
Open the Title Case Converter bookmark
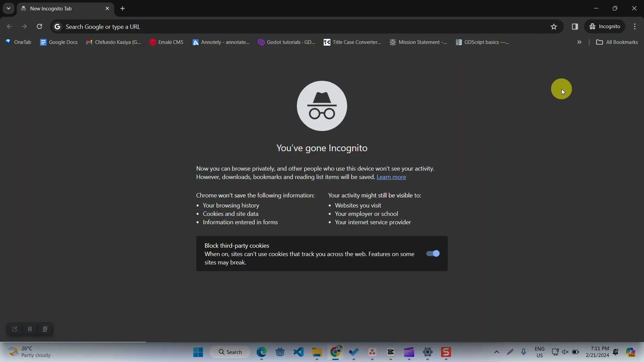352,42
